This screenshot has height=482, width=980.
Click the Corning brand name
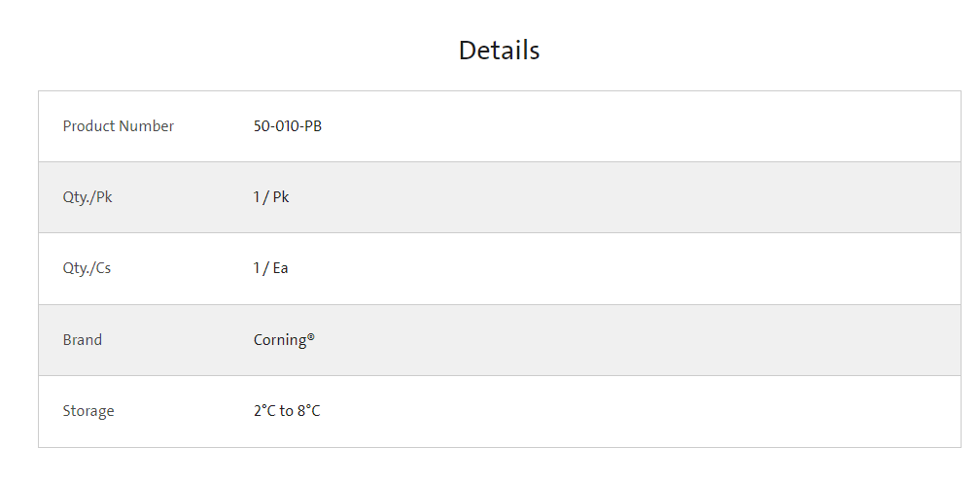click(280, 340)
